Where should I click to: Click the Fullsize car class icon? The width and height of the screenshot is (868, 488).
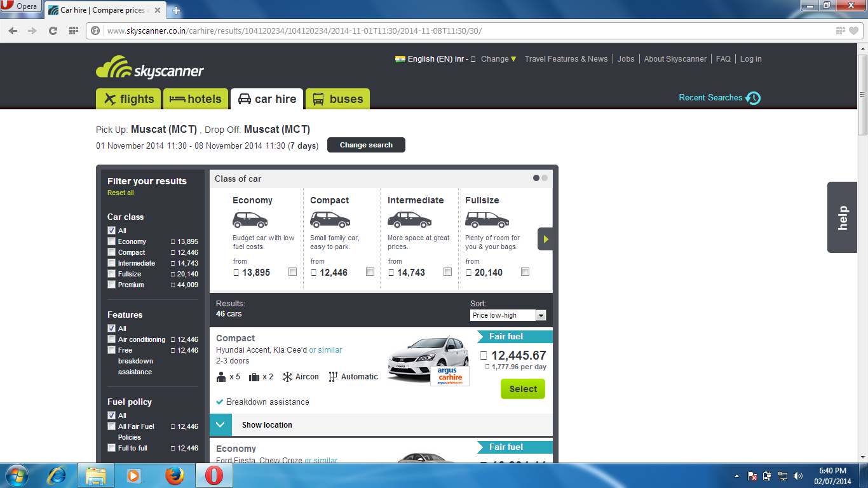coord(487,220)
